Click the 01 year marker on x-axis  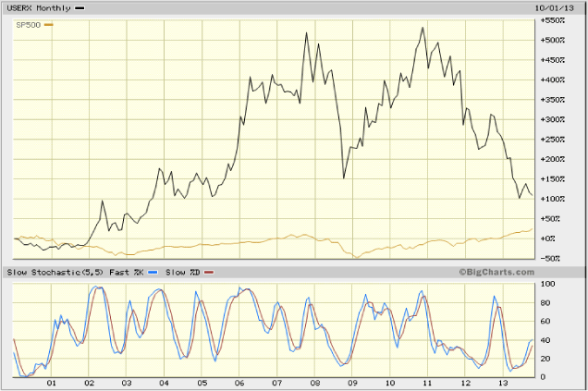tap(52, 384)
